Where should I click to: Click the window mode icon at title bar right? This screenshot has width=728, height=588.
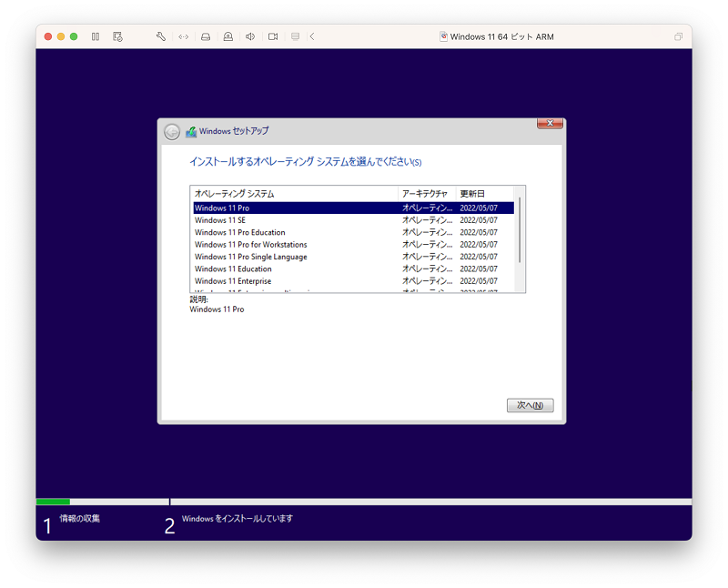(678, 36)
